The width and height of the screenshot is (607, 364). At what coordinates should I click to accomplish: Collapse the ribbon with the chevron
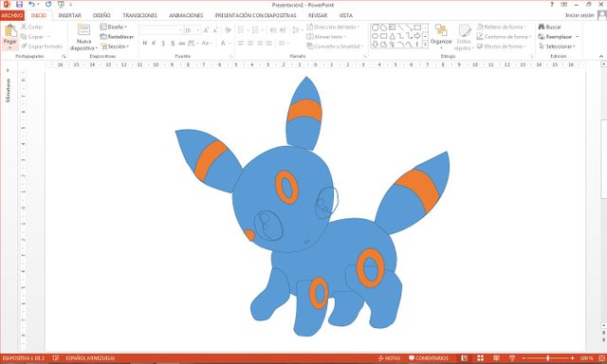[601, 57]
